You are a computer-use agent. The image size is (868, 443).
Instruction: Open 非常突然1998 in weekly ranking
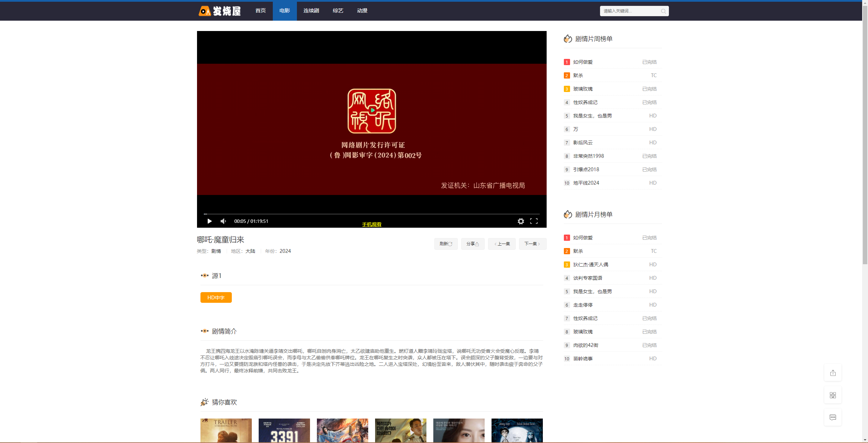(588, 156)
